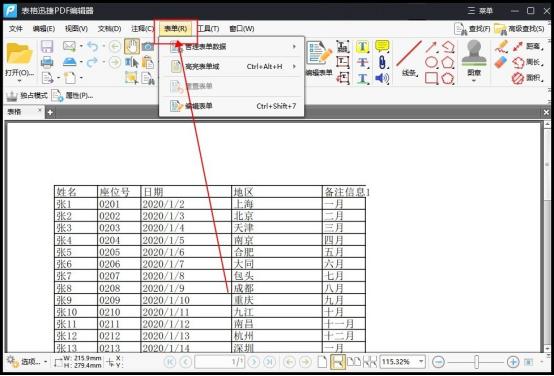Select the yellow highlight text T icon

[x=363, y=46]
